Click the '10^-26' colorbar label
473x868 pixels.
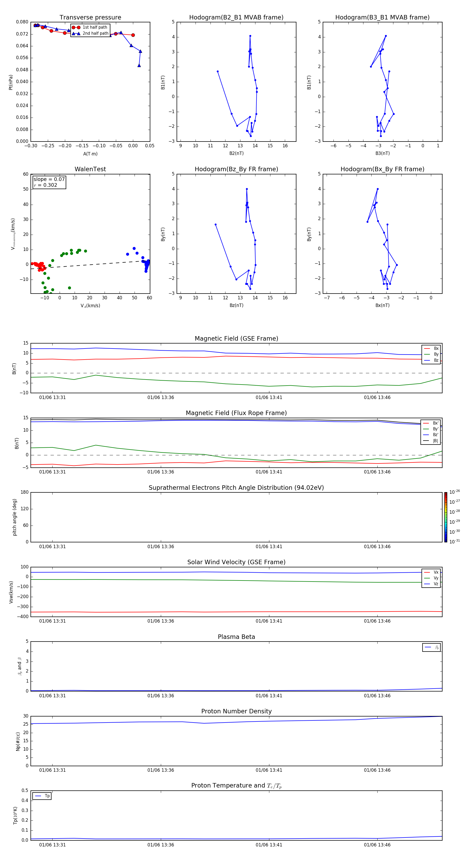click(x=455, y=492)
